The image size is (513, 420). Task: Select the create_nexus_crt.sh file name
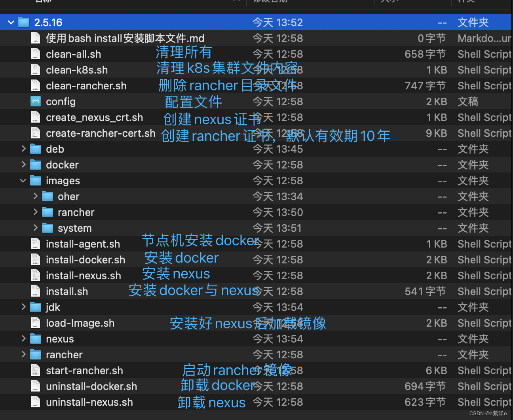pos(94,117)
